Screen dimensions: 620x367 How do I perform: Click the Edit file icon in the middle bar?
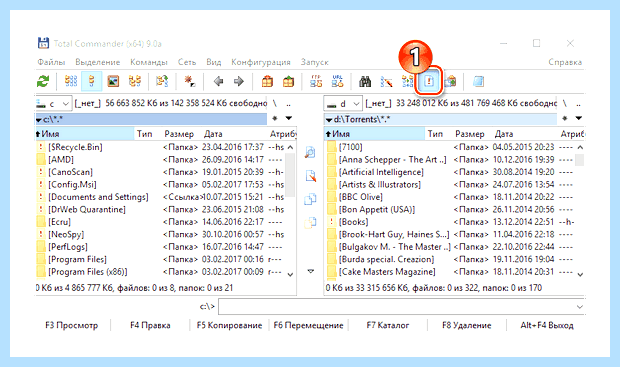tap(311, 176)
